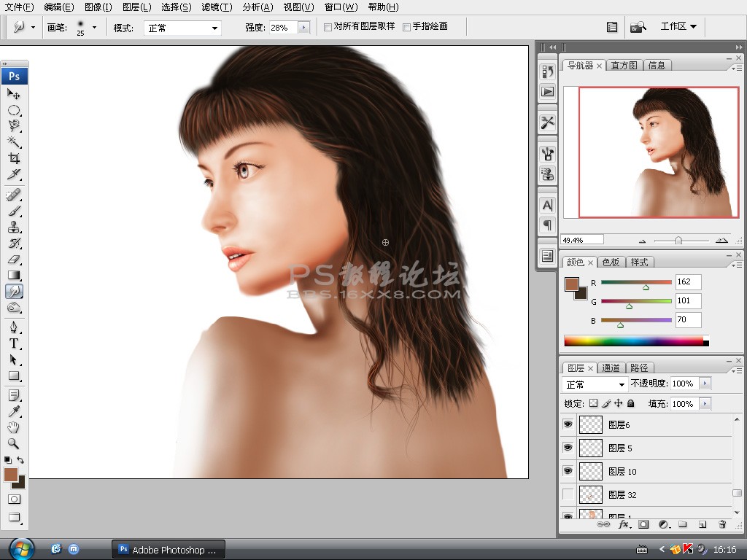Select the Pen tool
The image size is (747, 560).
point(14,327)
